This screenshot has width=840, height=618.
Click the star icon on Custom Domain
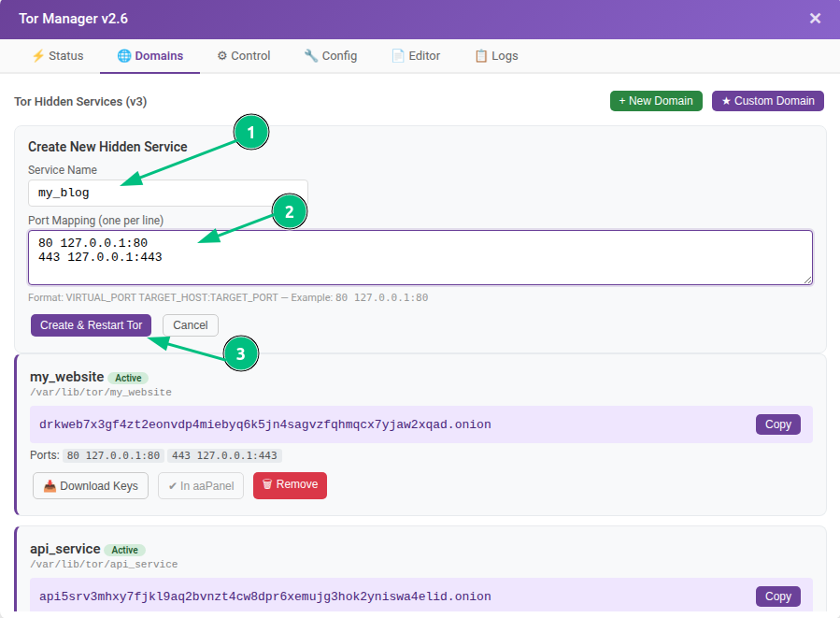click(726, 101)
